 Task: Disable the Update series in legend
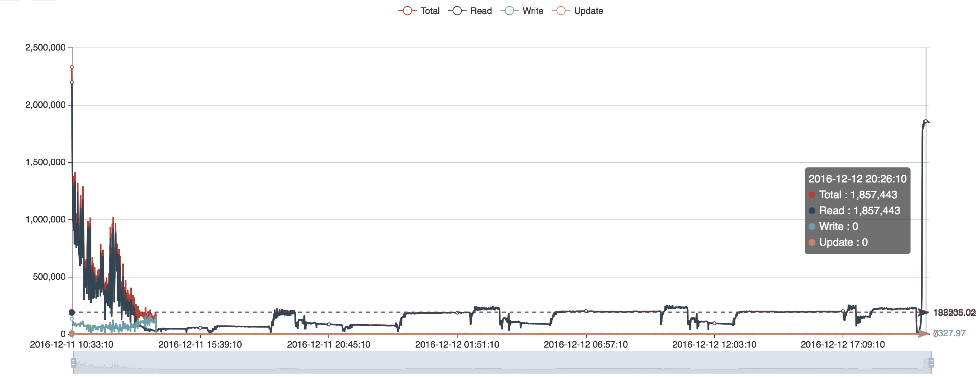577,11
